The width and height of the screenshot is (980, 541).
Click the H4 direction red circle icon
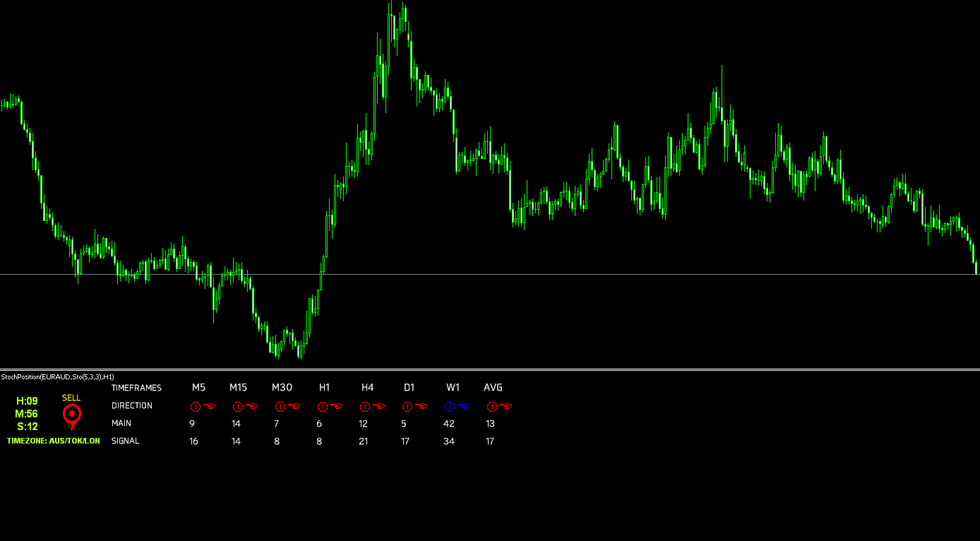click(365, 407)
